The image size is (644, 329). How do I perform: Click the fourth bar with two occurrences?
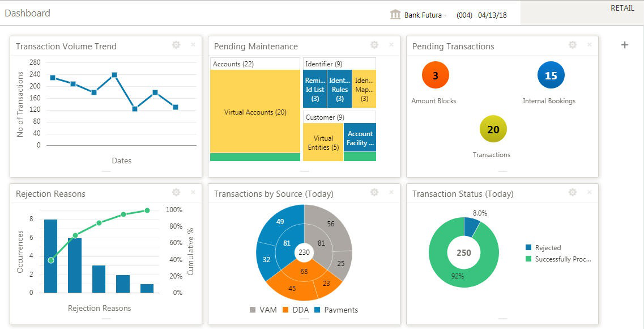[x=123, y=284]
